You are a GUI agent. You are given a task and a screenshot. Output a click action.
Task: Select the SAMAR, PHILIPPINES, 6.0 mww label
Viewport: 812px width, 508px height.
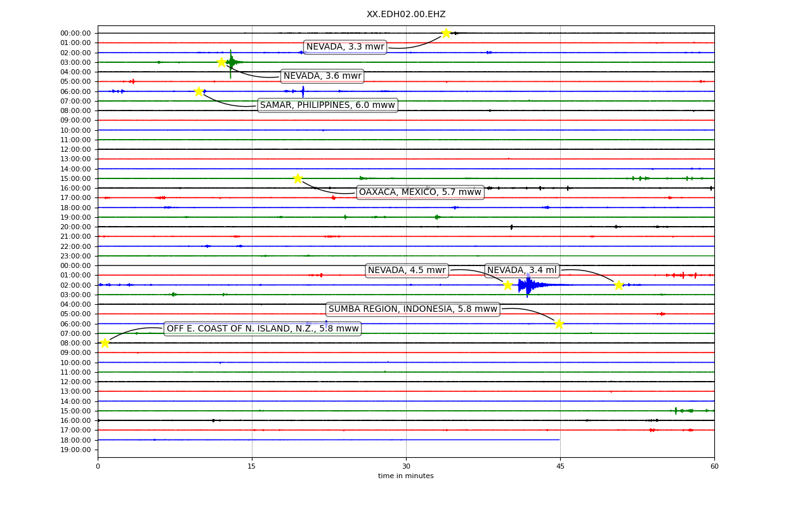(x=327, y=105)
